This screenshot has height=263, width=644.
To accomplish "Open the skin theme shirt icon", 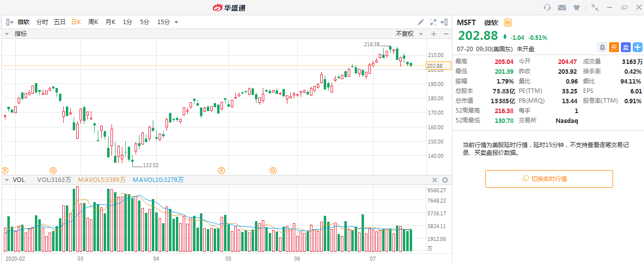I will pos(577,7).
